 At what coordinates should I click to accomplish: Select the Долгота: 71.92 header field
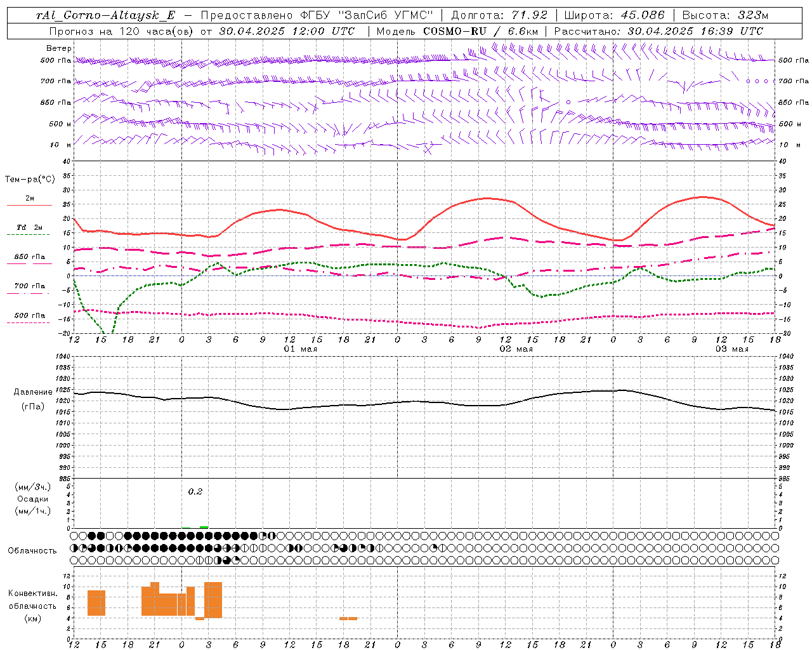coord(499,15)
